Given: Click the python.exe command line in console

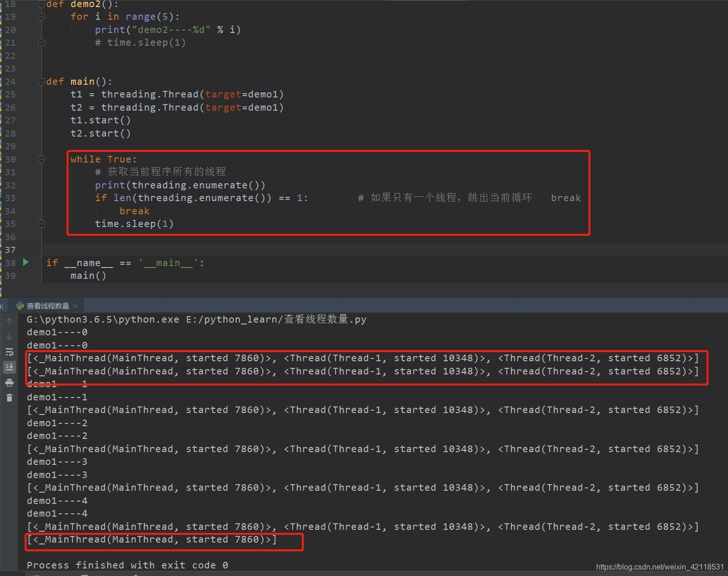Looking at the screenshot, I should (x=197, y=319).
